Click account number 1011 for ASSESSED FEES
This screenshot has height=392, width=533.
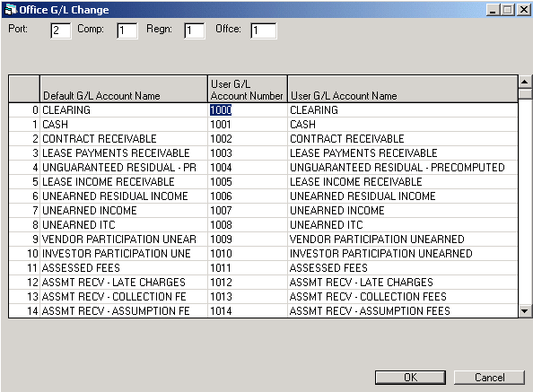248,267
